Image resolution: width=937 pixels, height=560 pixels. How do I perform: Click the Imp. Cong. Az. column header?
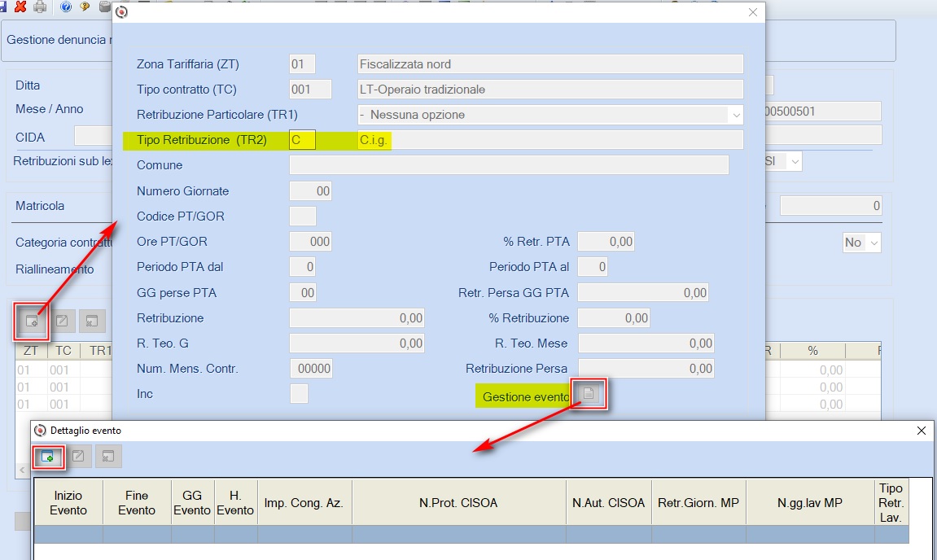304,503
